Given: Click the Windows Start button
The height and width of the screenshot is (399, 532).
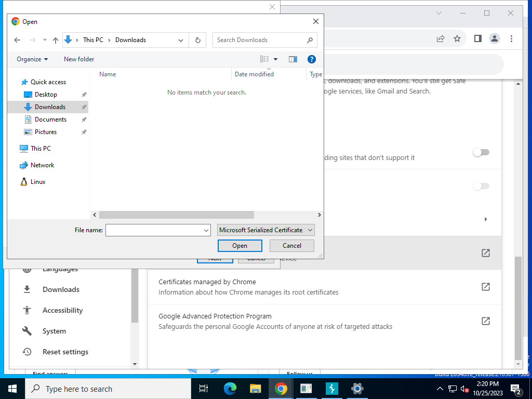Looking at the screenshot, I should click(x=12, y=389).
